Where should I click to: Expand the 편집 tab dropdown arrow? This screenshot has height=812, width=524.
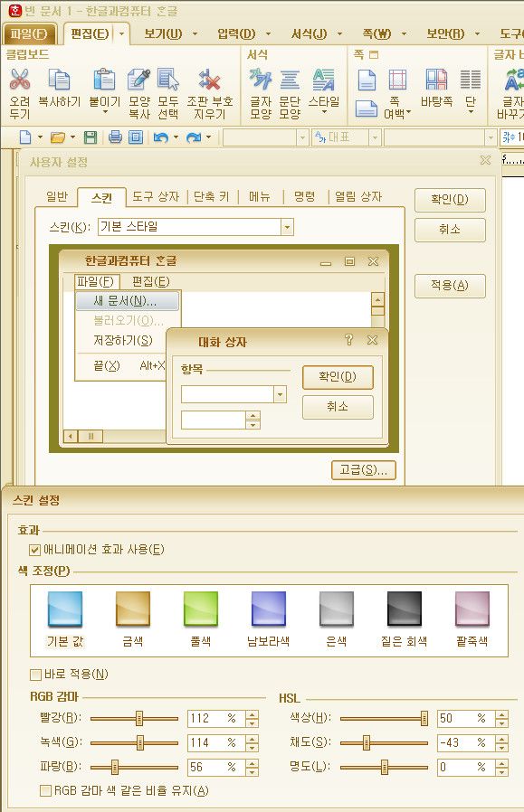[122, 34]
